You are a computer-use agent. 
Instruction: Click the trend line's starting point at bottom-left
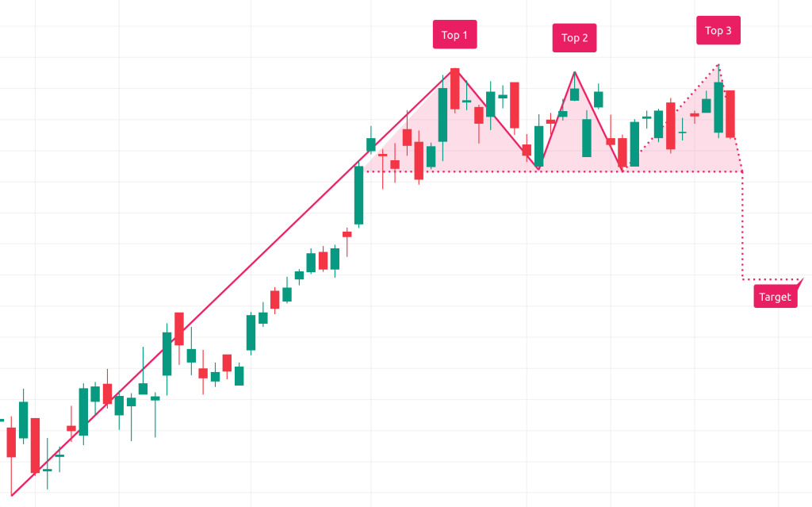[x=12, y=496]
